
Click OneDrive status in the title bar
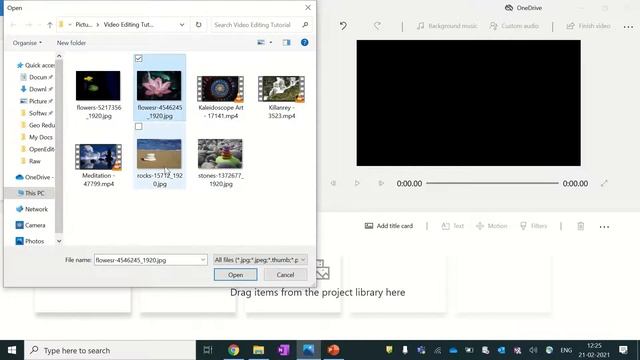[x=523, y=8]
